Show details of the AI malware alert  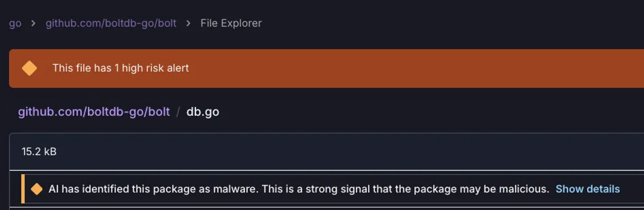point(588,189)
